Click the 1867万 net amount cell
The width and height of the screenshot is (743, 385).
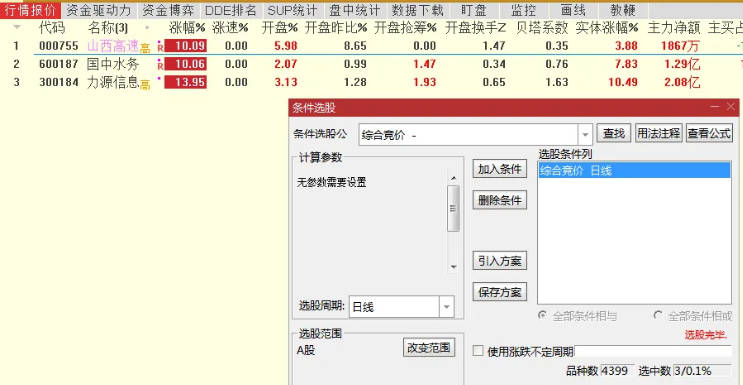tap(679, 46)
